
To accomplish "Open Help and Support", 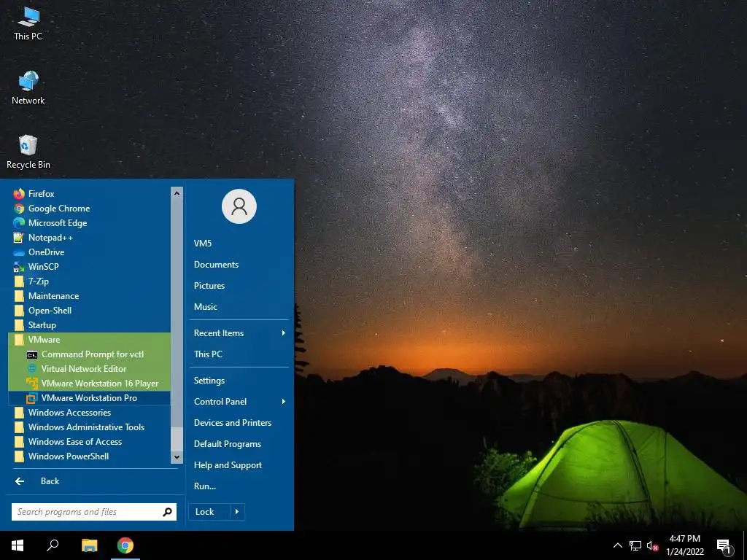I will [x=239, y=465].
